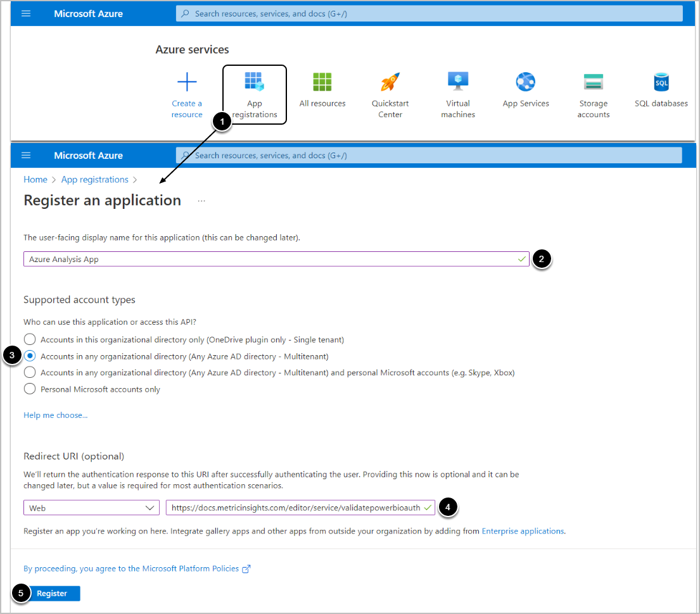
Task: Select Personal Microsoft accounts only
Action: [30, 389]
